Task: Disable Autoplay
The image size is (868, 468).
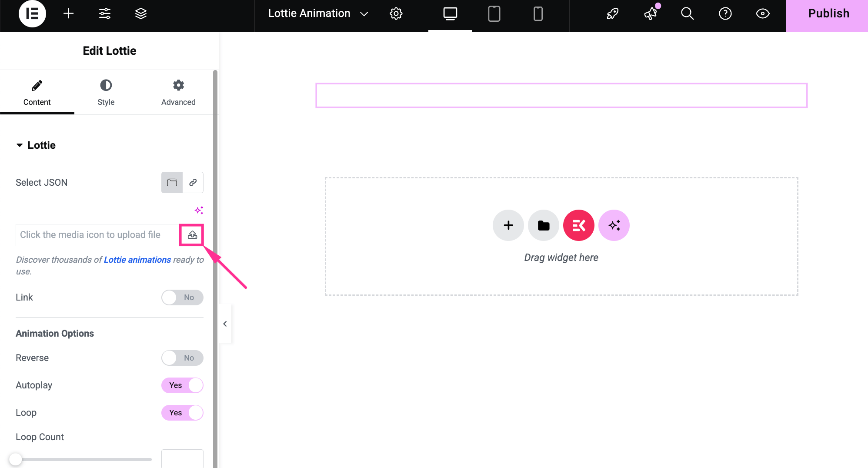Action: (x=182, y=385)
